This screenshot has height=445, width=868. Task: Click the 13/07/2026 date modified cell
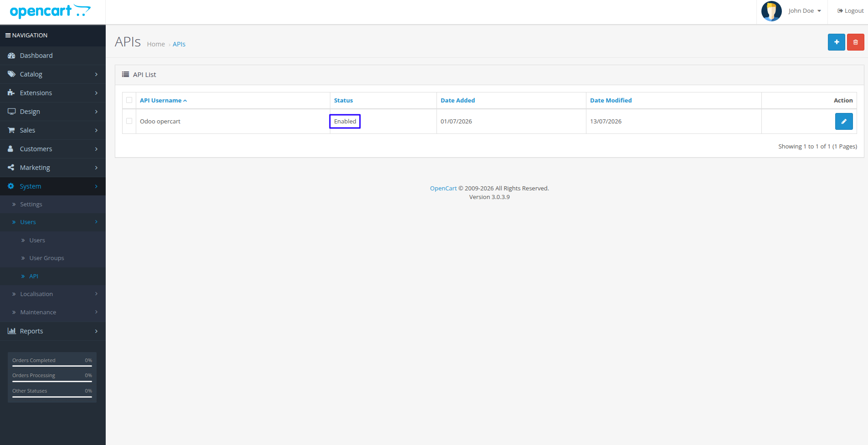674,122
